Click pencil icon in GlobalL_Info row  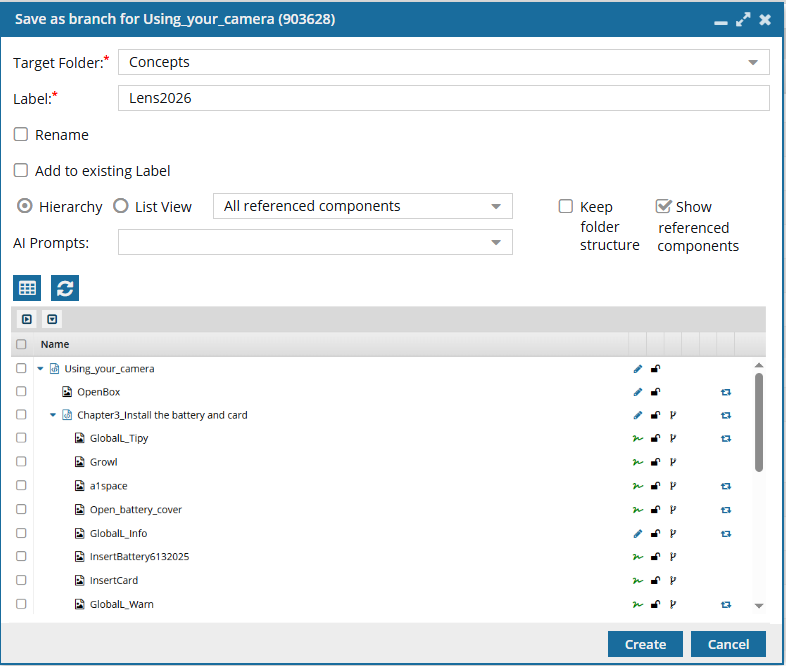pos(638,534)
